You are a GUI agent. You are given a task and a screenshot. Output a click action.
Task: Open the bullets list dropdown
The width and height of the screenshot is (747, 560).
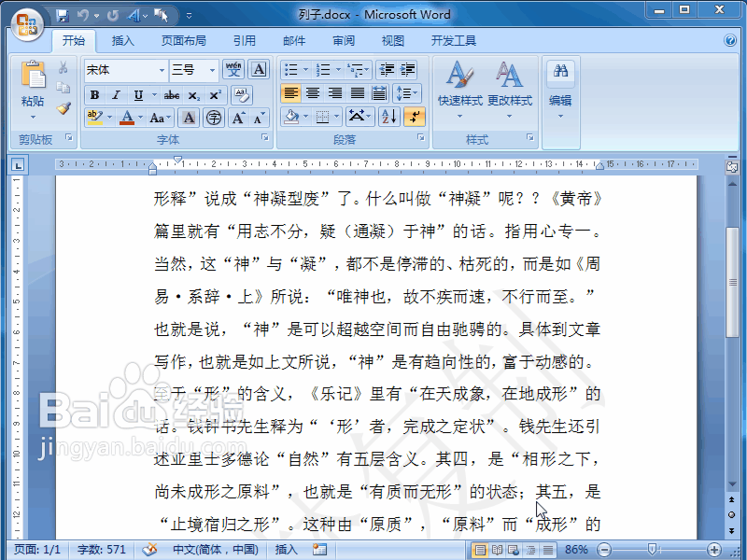pos(306,70)
